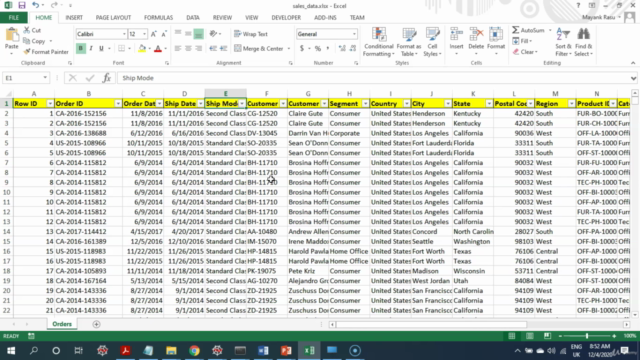Select the Format Painter brush

pos(27,52)
